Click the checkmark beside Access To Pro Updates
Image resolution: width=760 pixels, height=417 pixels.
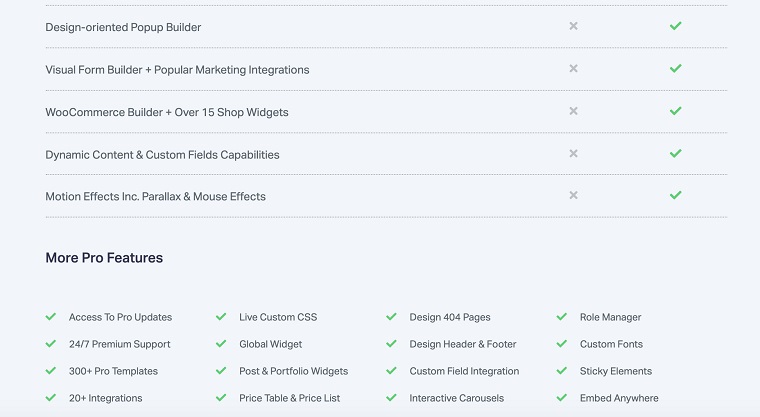coord(51,317)
